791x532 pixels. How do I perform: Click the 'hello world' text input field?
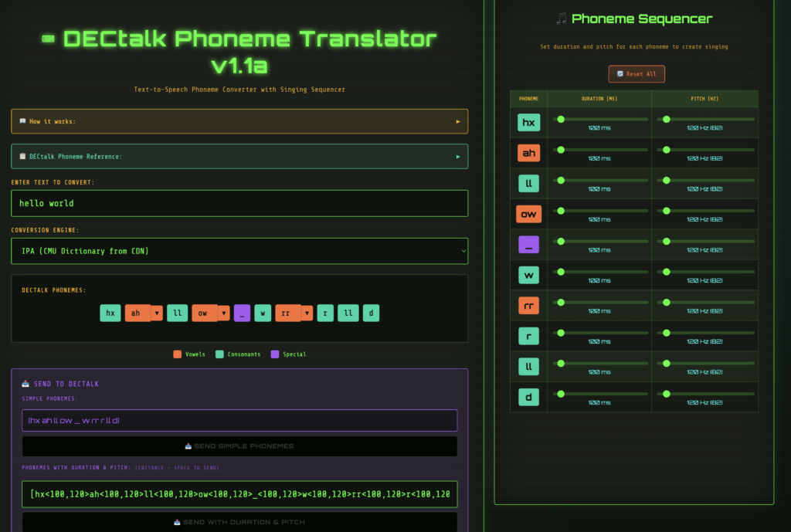pyautogui.click(x=239, y=204)
